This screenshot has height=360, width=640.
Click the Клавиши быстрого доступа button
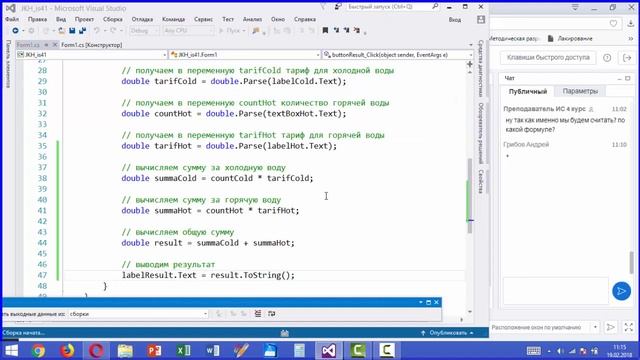pos(548,58)
